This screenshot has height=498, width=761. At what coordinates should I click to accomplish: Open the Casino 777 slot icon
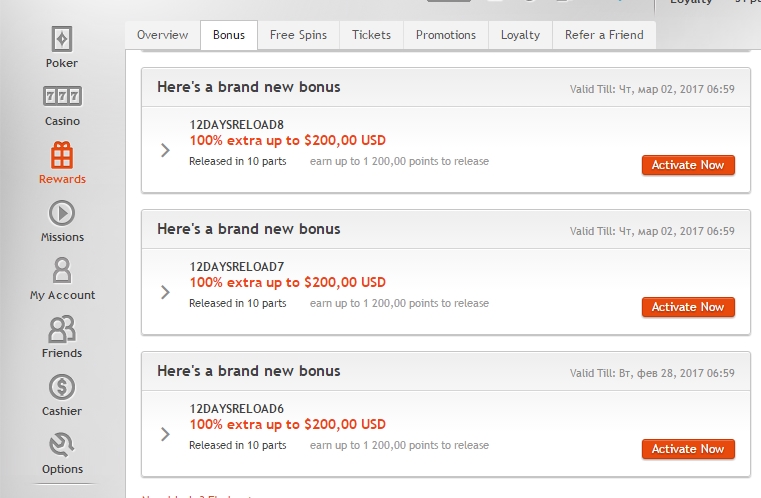(x=62, y=96)
